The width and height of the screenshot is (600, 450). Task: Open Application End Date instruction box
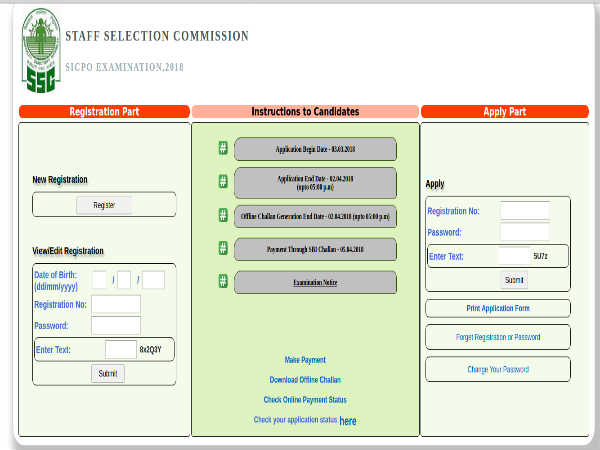click(315, 183)
